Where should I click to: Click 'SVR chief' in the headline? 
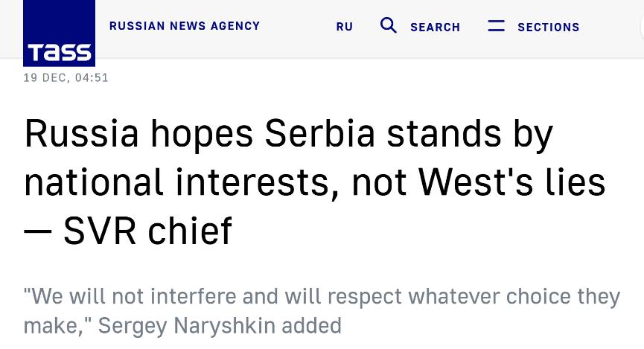147,231
